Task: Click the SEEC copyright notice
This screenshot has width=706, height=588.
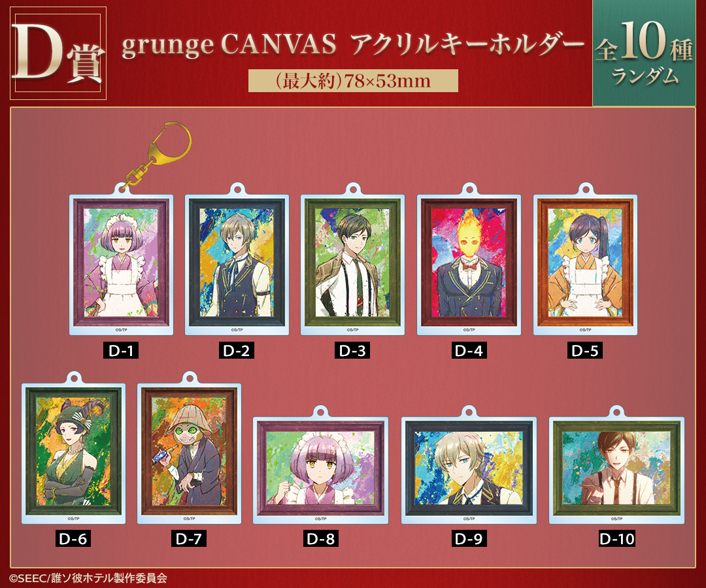Action: pos(88,578)
